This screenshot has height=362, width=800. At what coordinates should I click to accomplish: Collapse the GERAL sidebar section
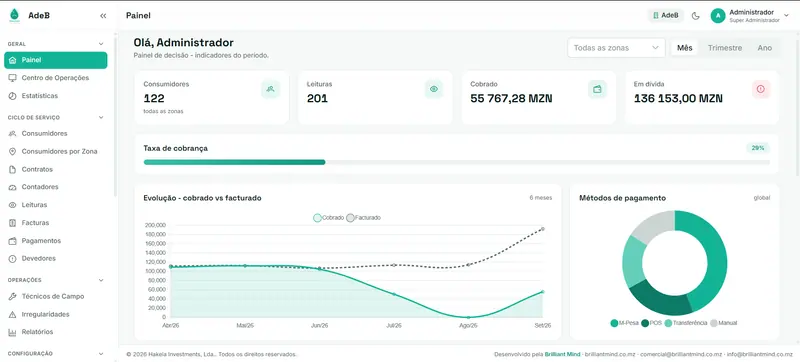click(x=101, y=44)
